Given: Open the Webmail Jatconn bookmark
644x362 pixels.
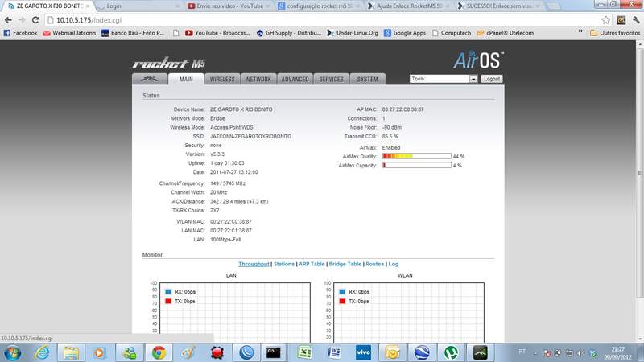Looking at the screenshot, I should pos(69,33).
